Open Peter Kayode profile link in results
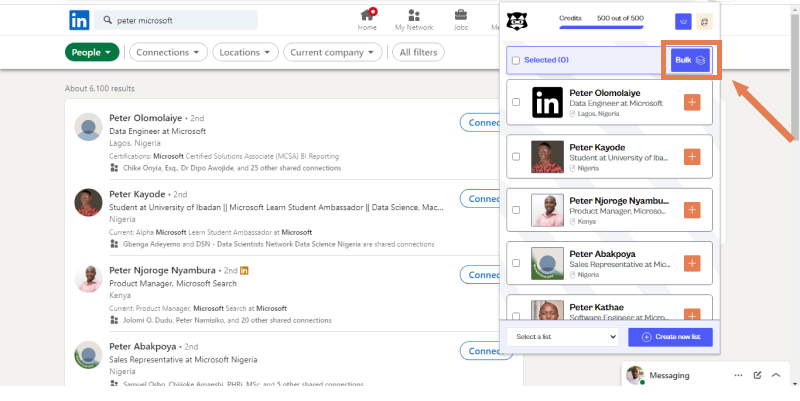Image resolution: width=800 pixels, height=401 pixels. point(137,194)
